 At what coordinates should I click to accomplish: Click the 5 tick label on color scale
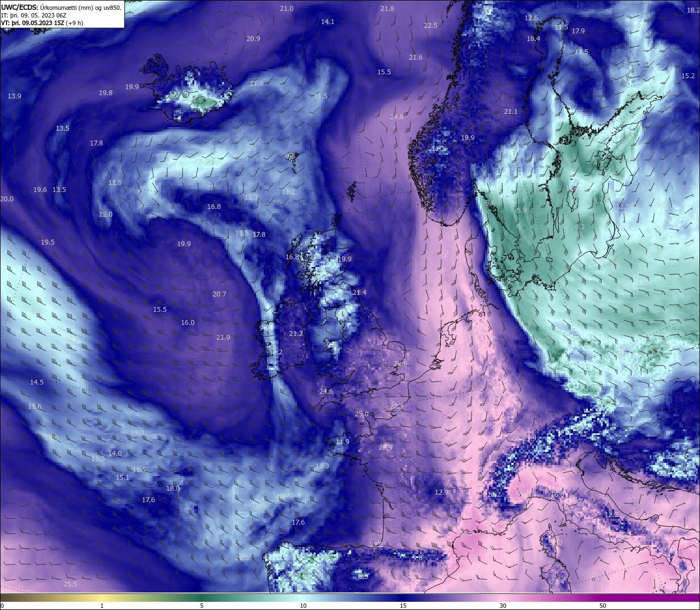point(202,606)
